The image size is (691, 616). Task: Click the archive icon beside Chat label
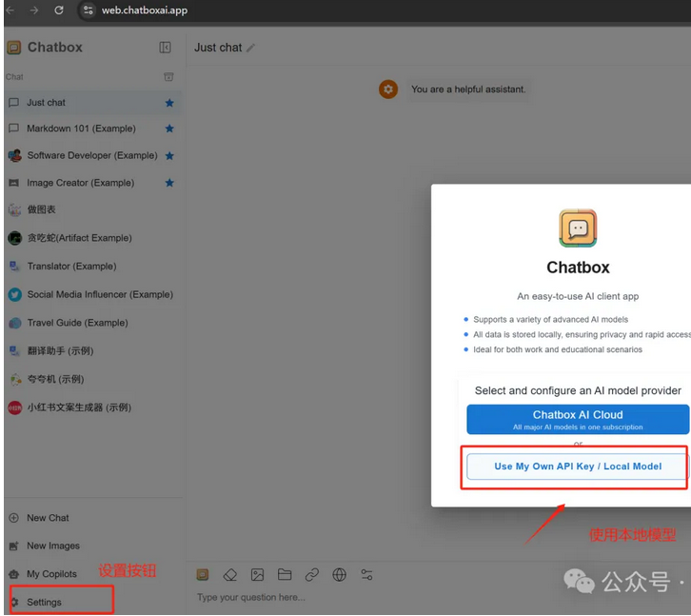pyautogui.click(x=168, y=77)
